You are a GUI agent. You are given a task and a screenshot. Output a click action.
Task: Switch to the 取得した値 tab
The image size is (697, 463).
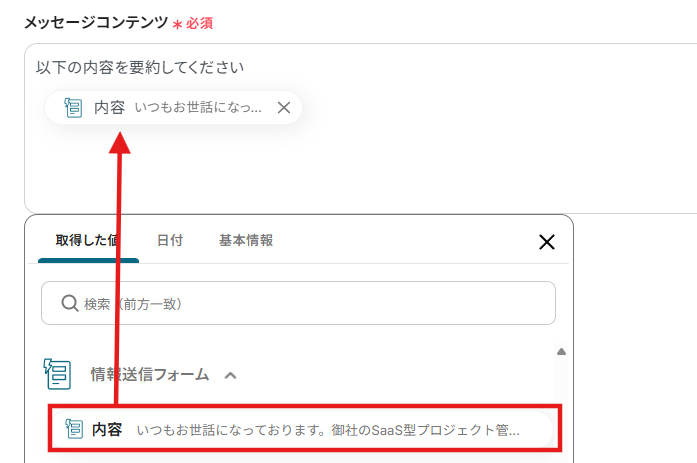(x=88, y=240)
